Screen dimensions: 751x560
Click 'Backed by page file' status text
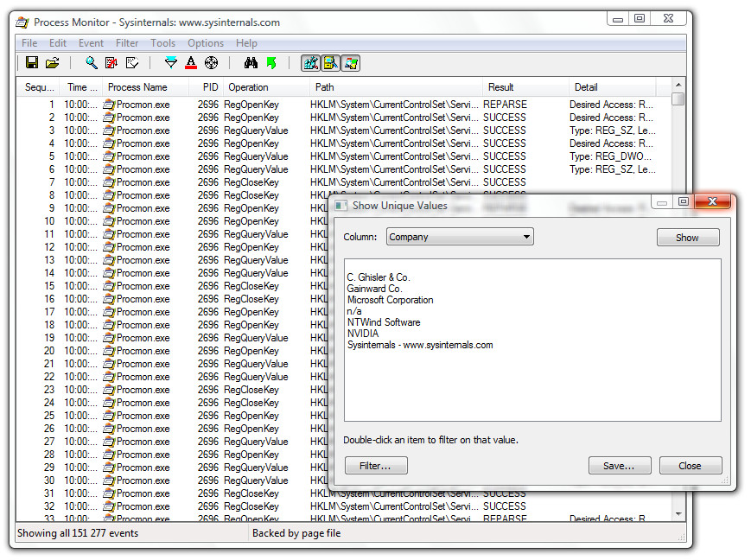pyautogui.click(x=296, y=533)
